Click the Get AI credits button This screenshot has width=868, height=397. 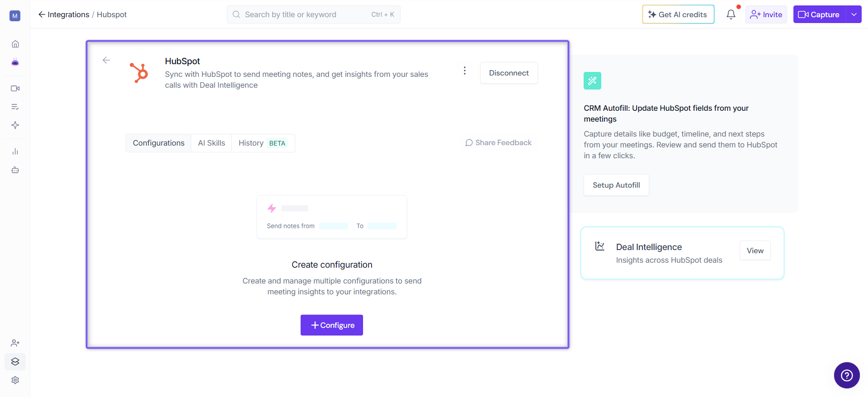pyautogui.click(x=678, y=14)
